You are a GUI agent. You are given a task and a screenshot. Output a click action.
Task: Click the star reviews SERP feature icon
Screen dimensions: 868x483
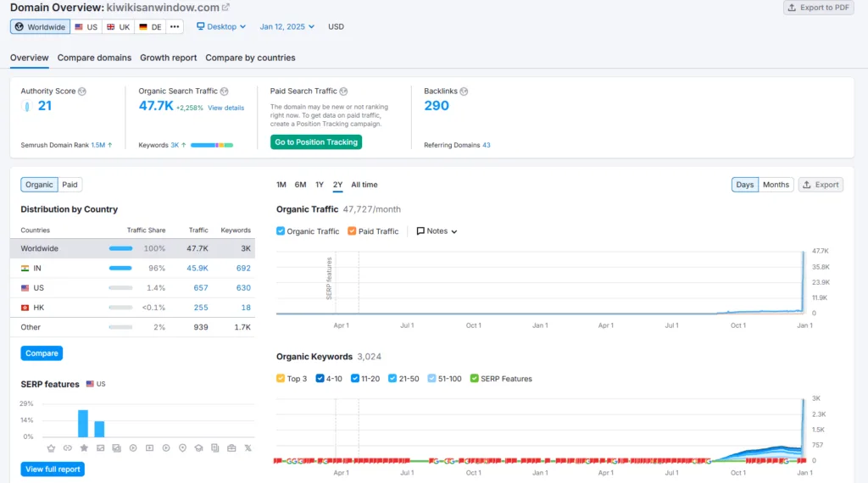[84, 448]
